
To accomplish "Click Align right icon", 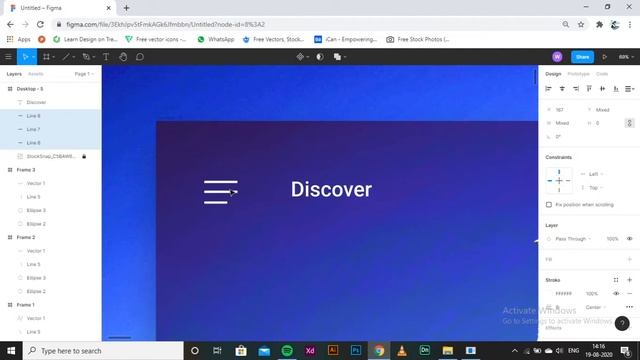I will pos(576,89).
